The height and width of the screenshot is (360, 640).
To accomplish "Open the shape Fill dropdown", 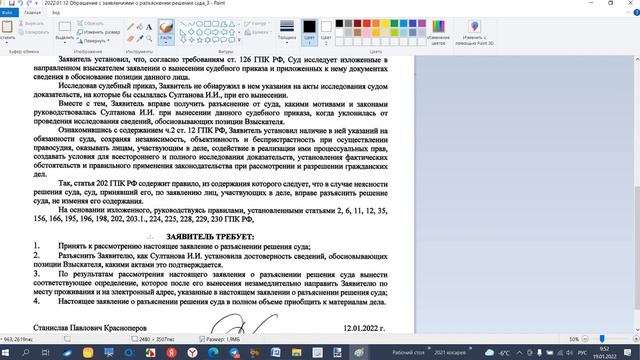I will (x=258, y=32).
